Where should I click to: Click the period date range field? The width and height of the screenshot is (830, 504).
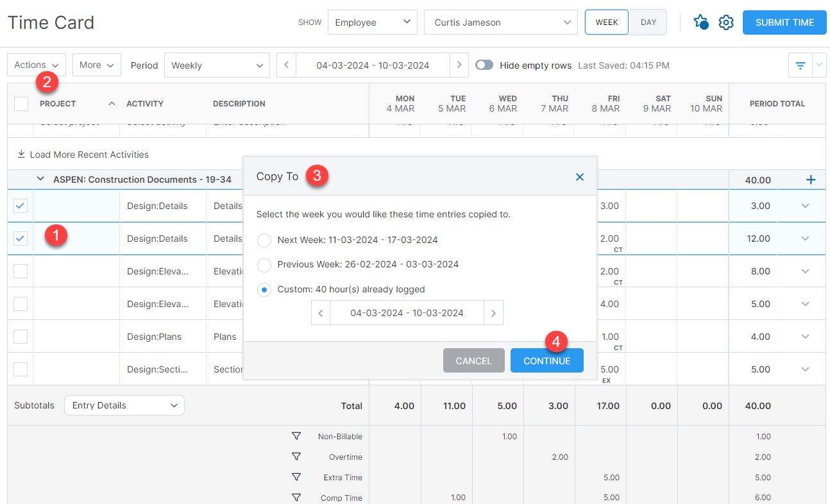pos(372,65)
